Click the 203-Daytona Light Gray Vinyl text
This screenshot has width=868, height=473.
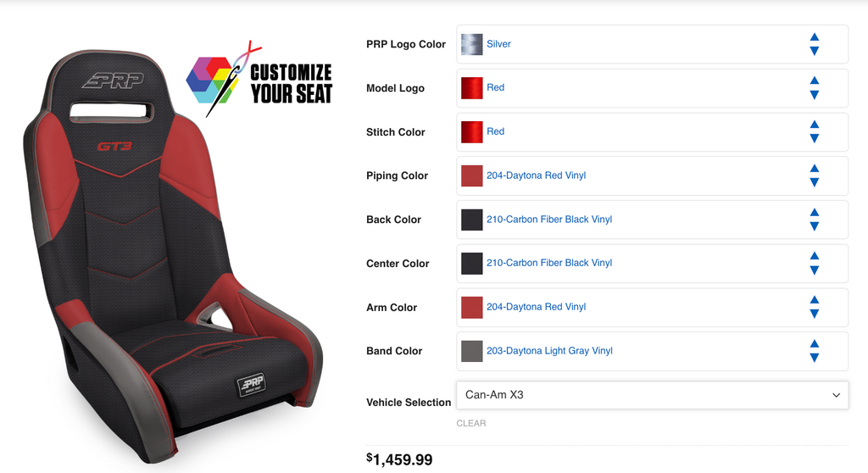549,351
